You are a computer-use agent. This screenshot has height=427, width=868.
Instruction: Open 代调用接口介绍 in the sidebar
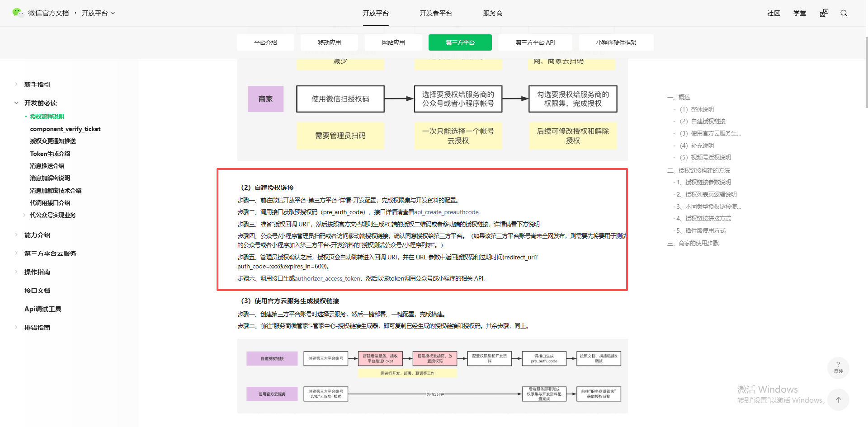click(50, 203)
